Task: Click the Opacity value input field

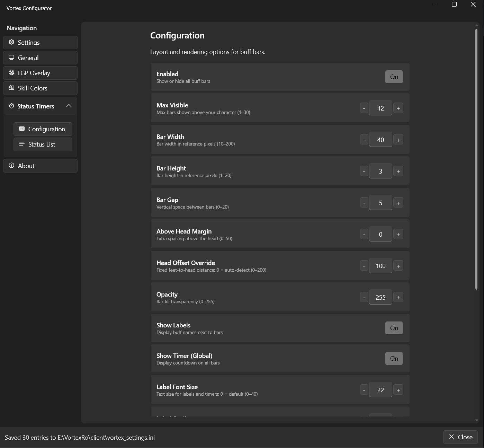Action: (x=380, y=297)
